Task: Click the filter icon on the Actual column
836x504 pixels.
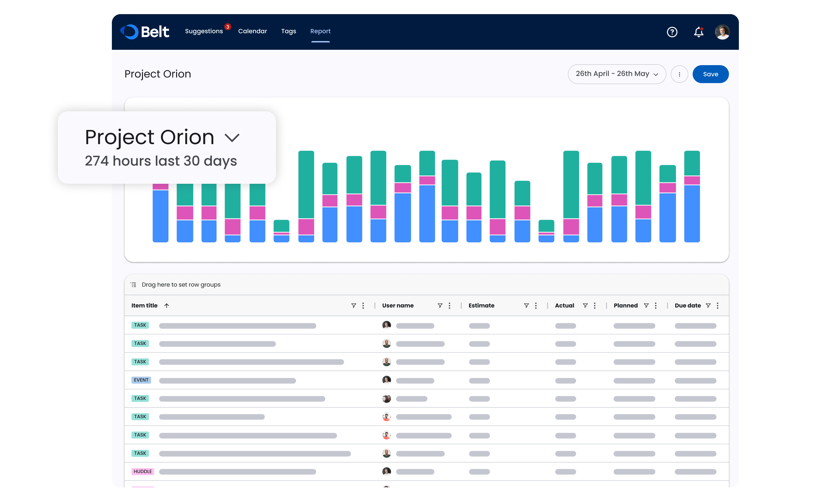Action: [585, 305]
